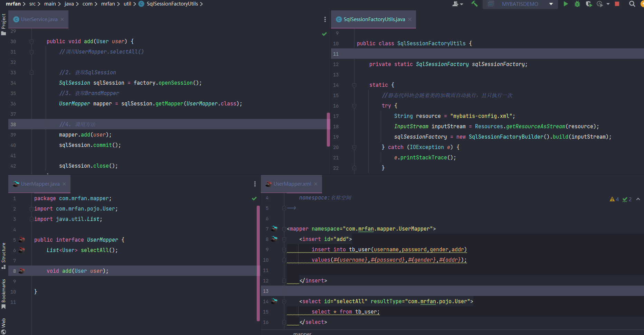
Task: Switch to the UserService.java tab
Action: [x=38, y=19]
